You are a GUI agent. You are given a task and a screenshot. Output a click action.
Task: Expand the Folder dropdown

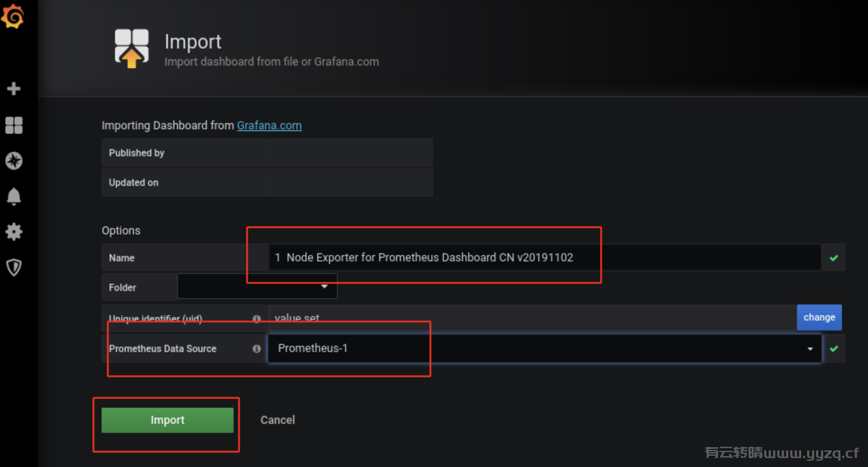(257, 286)
